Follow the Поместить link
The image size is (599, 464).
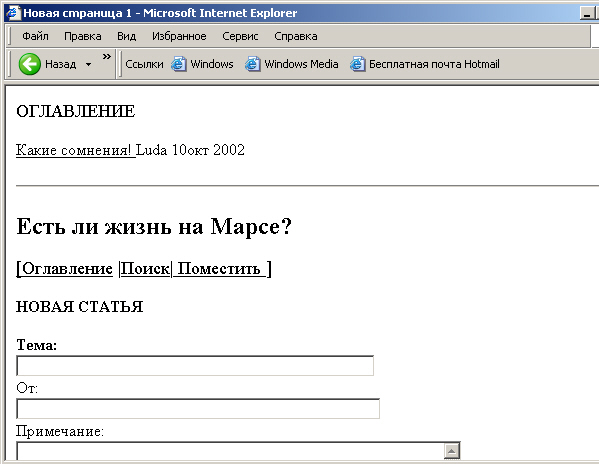(219, 269)
